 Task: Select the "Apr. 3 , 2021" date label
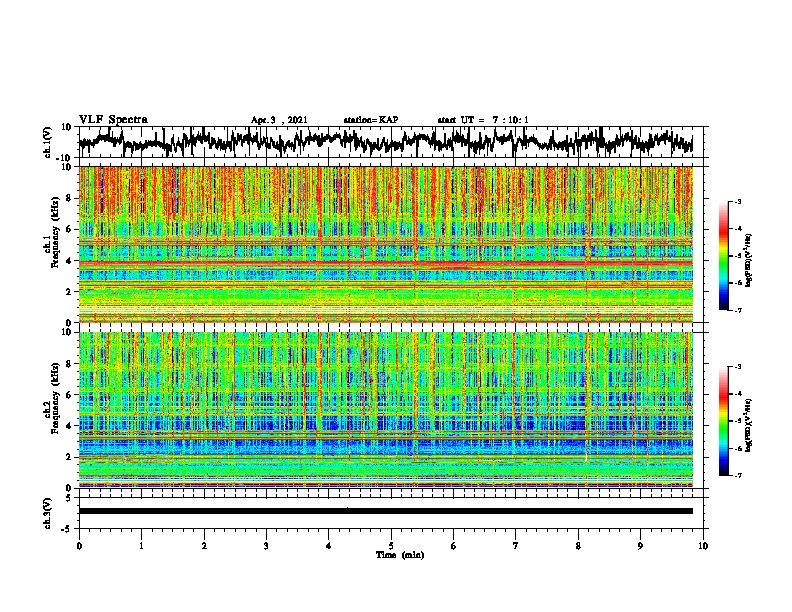tap(279, 120)
